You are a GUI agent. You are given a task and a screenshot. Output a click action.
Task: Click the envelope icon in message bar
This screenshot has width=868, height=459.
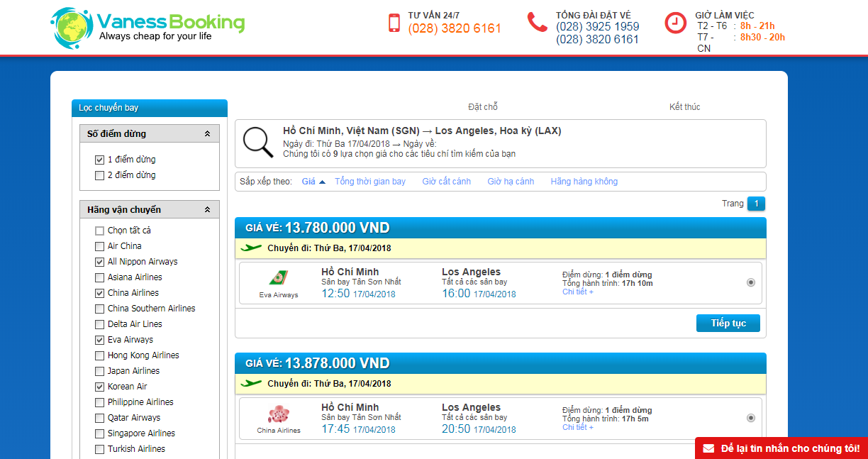pos(708,448)
